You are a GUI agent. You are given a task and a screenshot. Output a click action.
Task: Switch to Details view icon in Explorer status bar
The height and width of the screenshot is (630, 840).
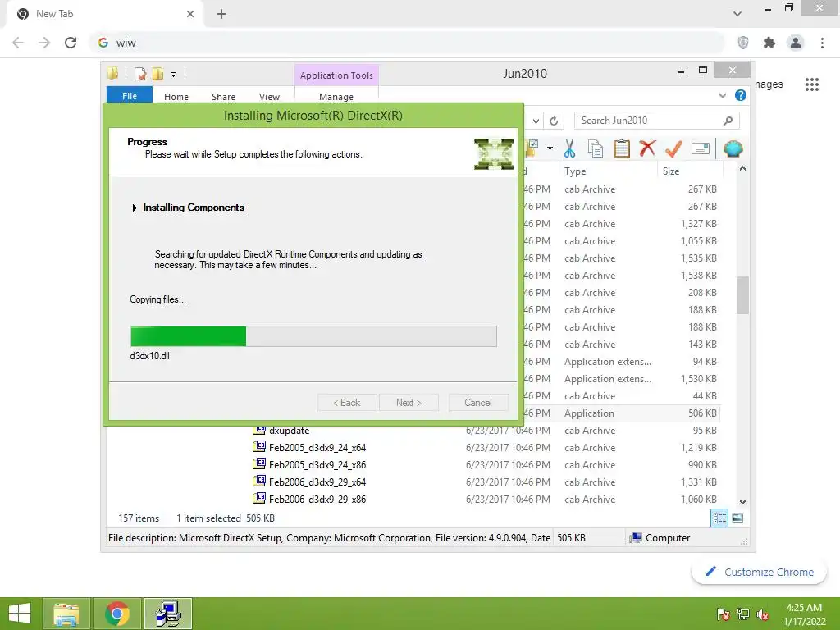click(x=719, y=518)
